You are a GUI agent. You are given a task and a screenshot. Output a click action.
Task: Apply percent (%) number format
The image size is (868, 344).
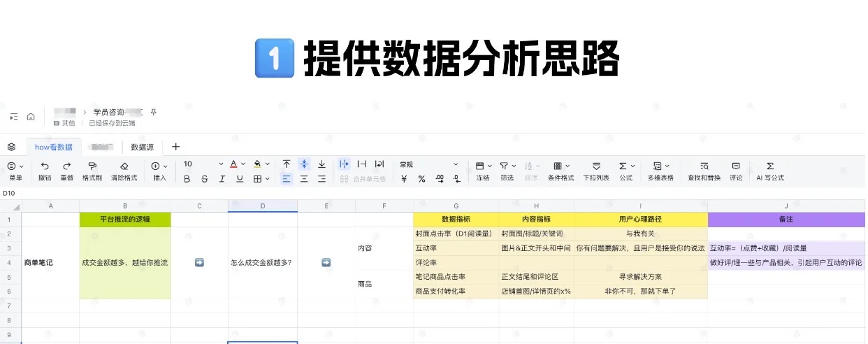421,179
